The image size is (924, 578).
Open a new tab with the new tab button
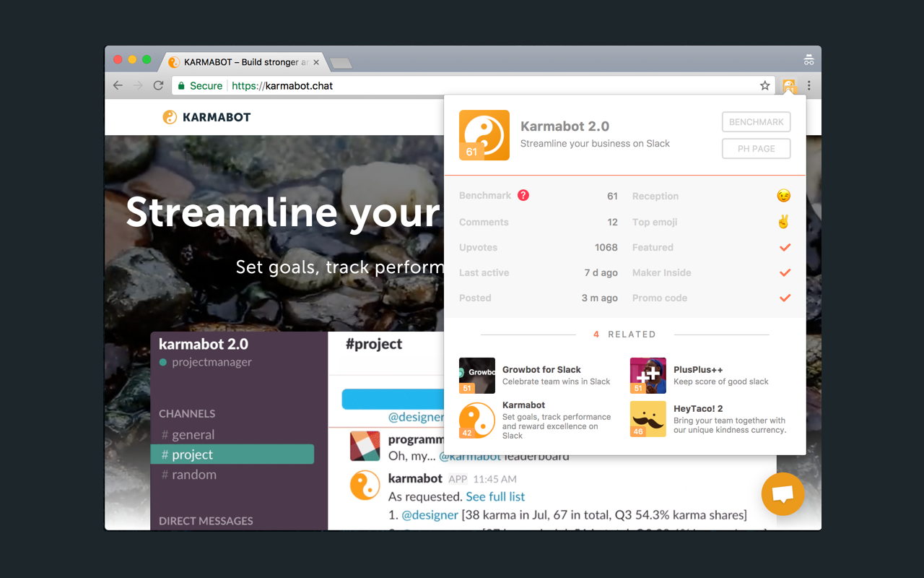tap(341, 64)
